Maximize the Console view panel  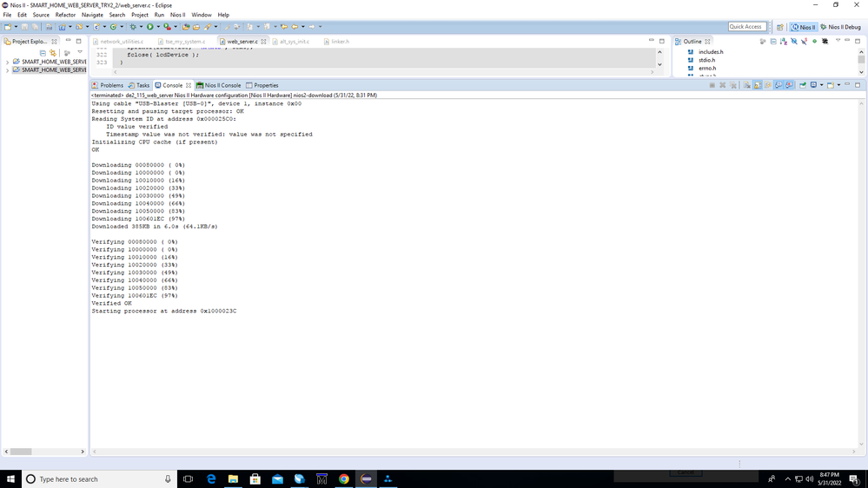tap(858, 84)
